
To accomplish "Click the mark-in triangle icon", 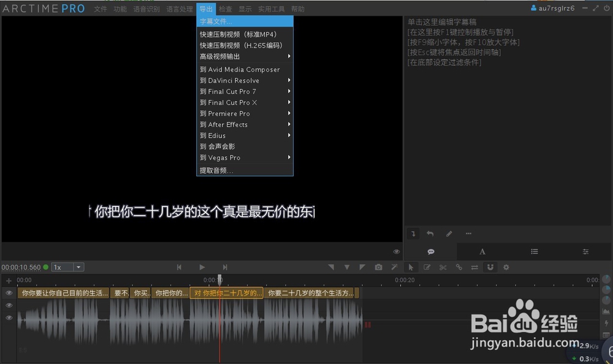I will 331,267.
